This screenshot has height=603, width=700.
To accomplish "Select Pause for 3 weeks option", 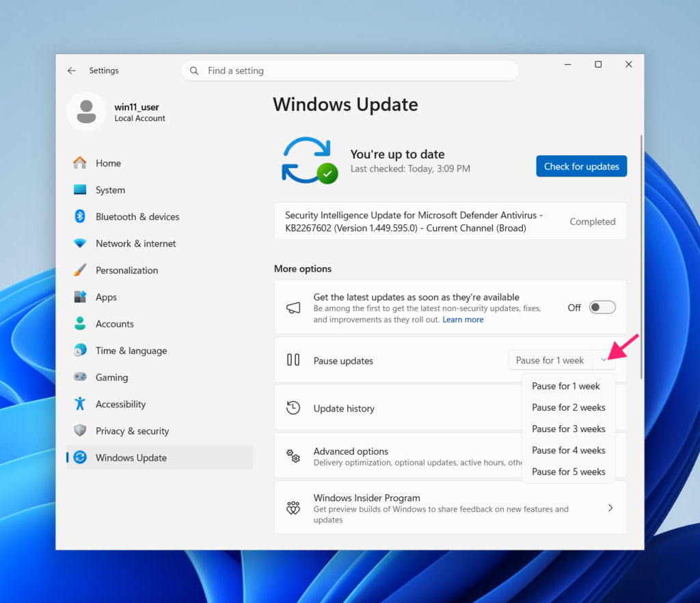I will [568, 429].
